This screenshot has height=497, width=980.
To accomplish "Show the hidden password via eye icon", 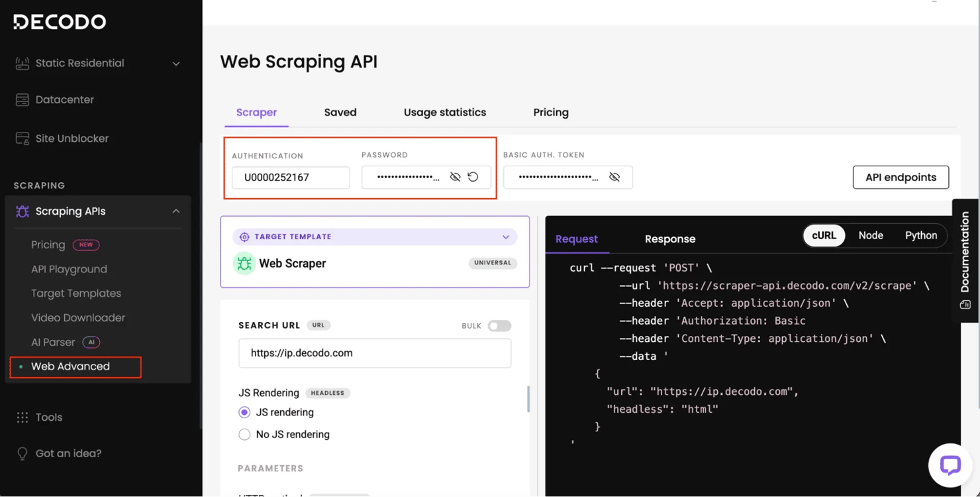I will 455,177.
